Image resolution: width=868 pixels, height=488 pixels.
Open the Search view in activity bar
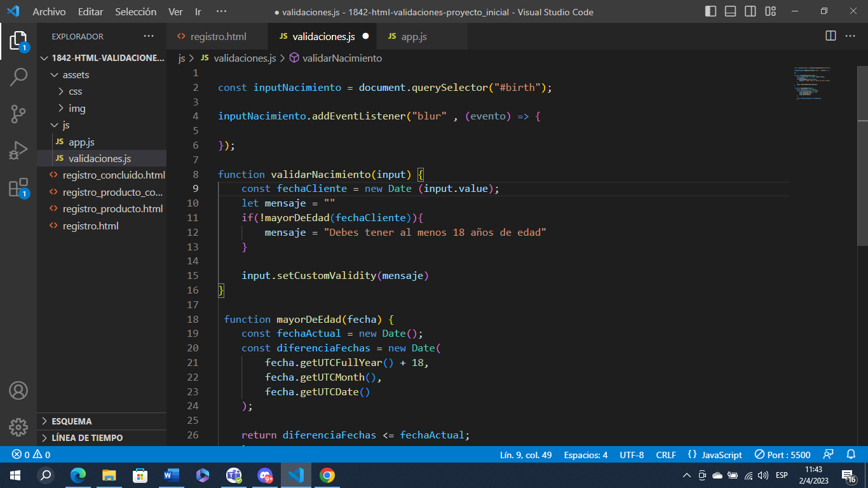click(x=18, y=77)
